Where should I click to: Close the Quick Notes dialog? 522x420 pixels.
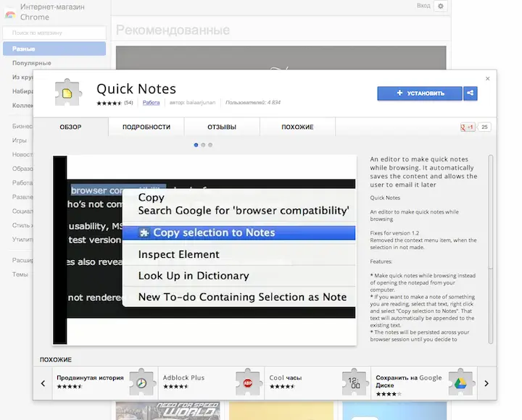pos(487,78)
